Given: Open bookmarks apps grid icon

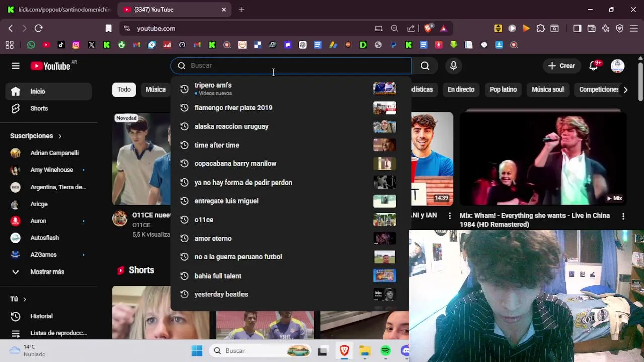Looking at the screenshot, I should [10, 45].
